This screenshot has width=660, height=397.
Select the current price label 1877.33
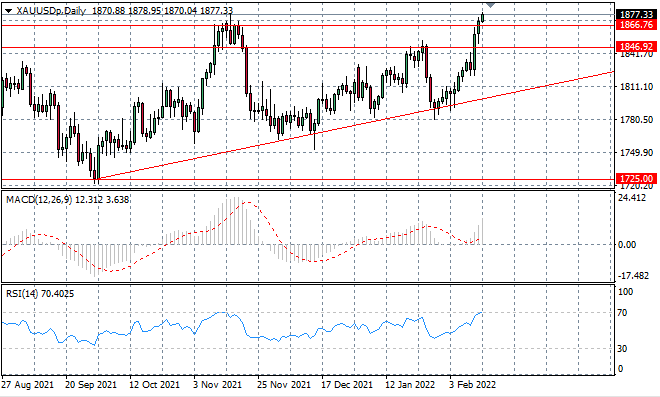click(636, 15)
